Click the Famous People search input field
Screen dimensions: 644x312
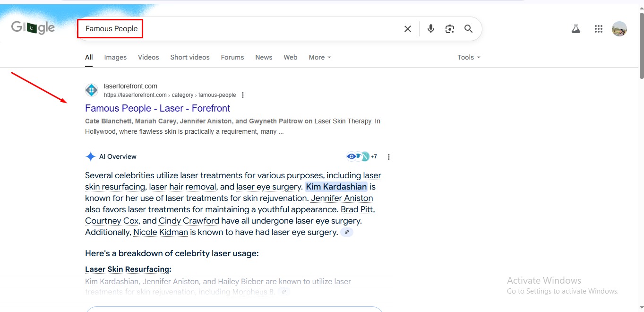[x=236, y=29]
